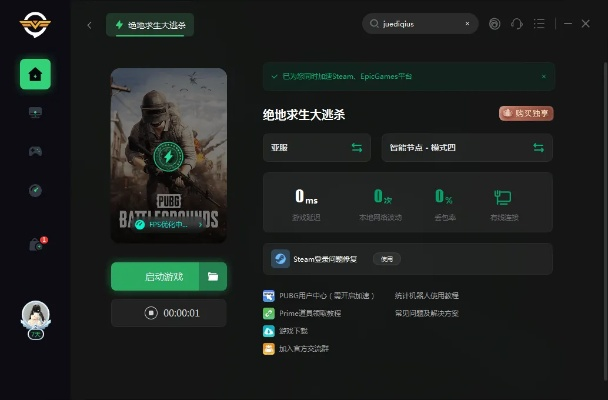Open the Home page in sidebar
The width and height of the screenshot is (608, 400).
coord(35,74)
